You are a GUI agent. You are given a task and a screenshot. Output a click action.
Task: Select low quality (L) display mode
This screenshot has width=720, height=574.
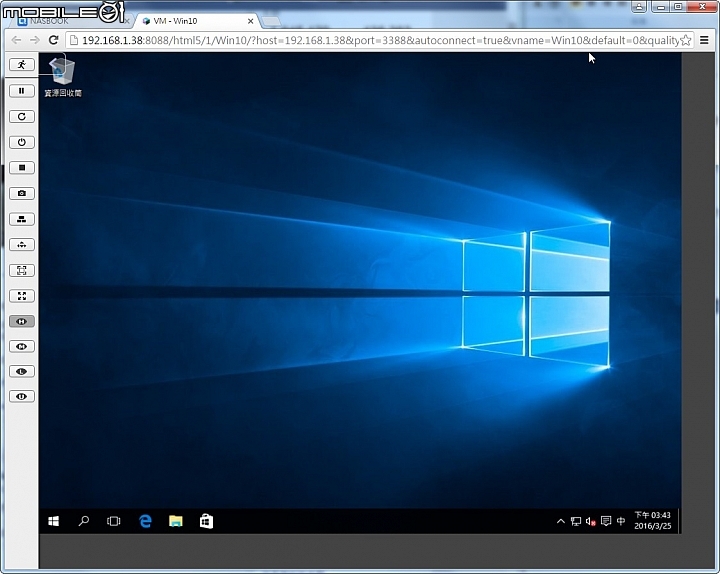point(22,371)
